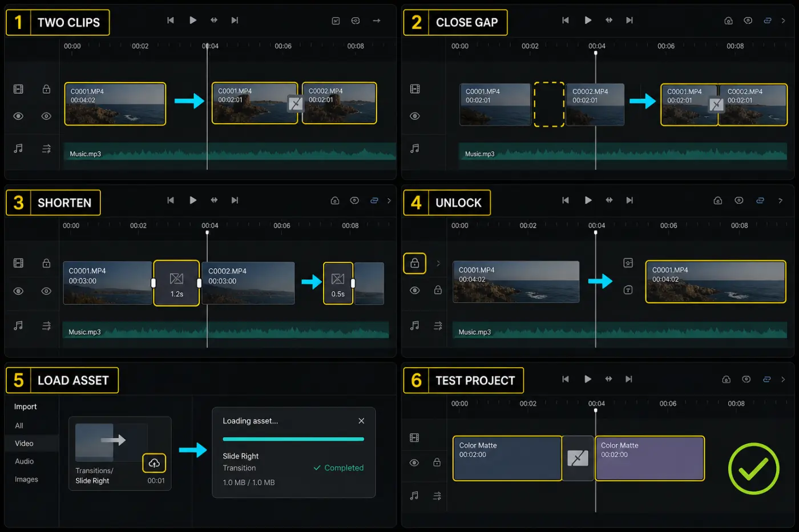Click the text T icon in Unlock panel
799x532 pixels.
click(x=628, y=290)
